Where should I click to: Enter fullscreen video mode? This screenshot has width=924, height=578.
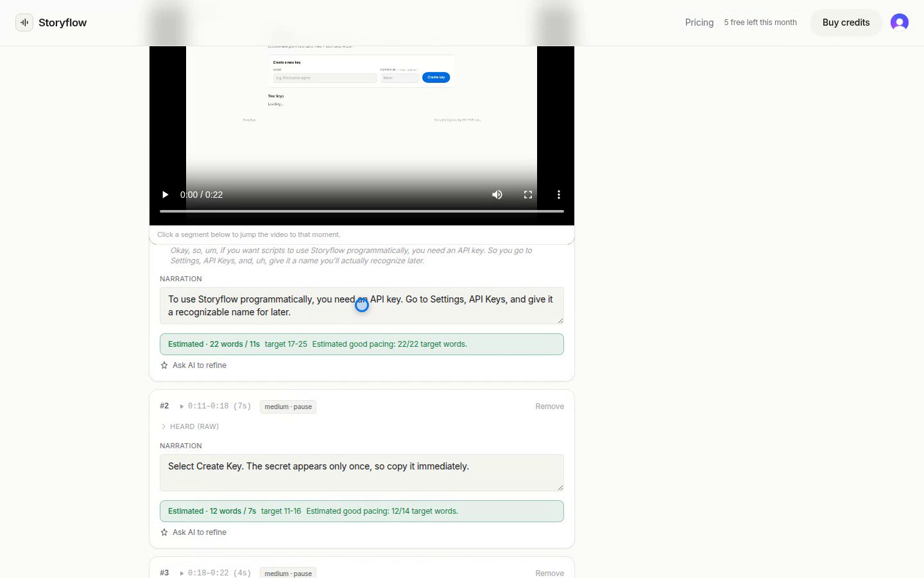(527, 195)
